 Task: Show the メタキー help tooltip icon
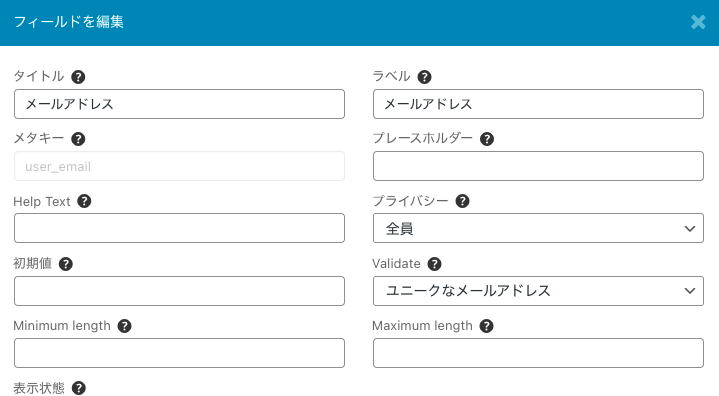78,139
